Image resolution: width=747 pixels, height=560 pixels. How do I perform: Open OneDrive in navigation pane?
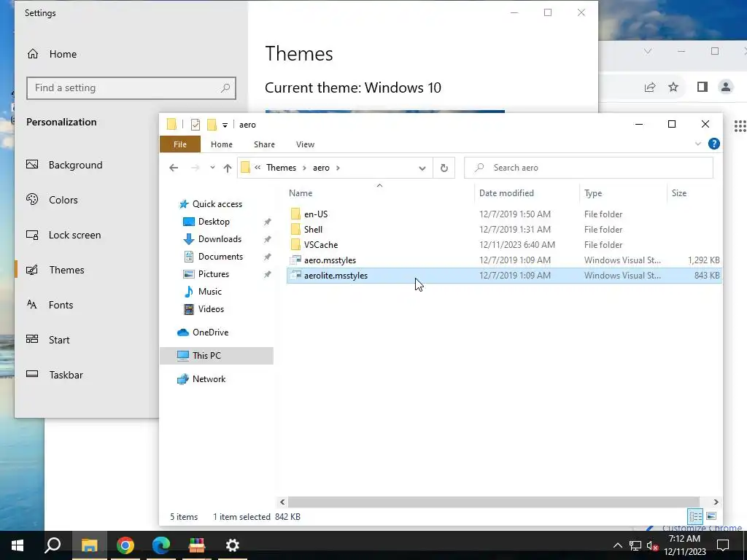(x=210, y=332)
